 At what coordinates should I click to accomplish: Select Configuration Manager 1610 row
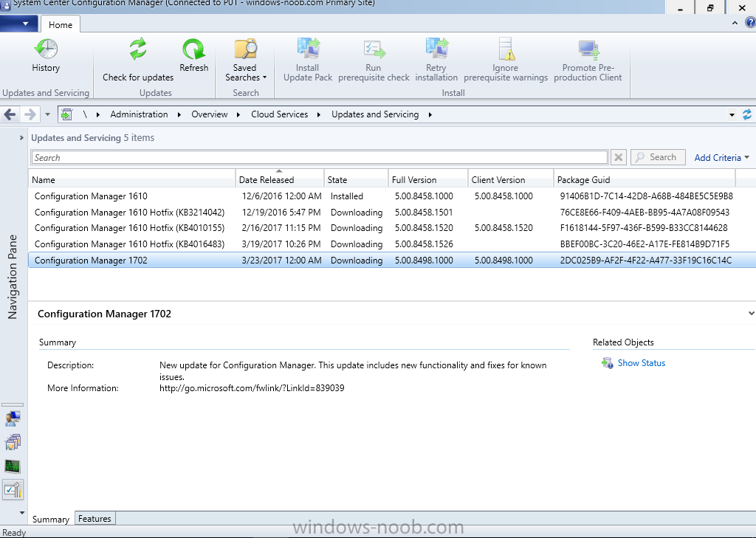coord(392,196)
